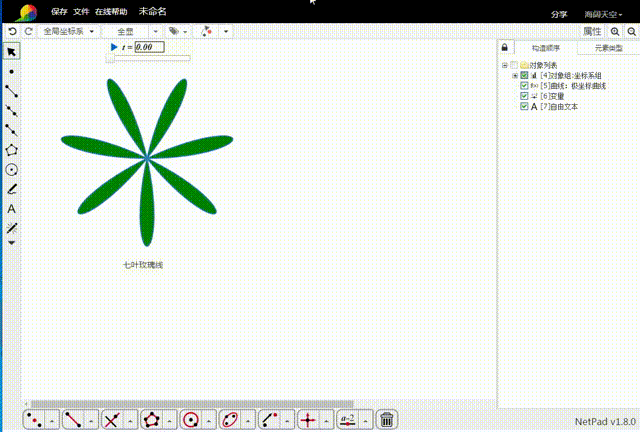The width and height of the screenshot is (640, 432).
Task: Click the t value input field 0.00
Action: click(150, 47)
